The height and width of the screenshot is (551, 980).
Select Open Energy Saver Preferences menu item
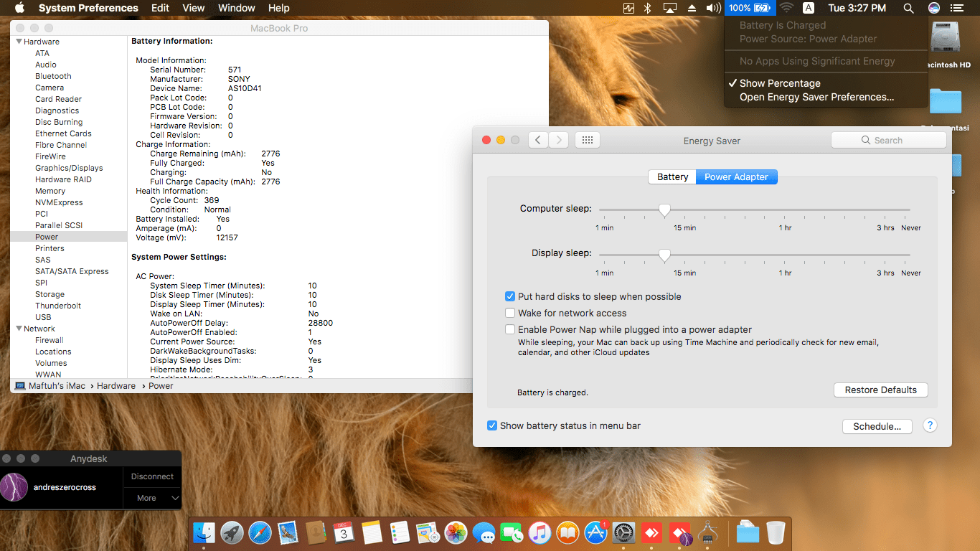pos(816,97)
